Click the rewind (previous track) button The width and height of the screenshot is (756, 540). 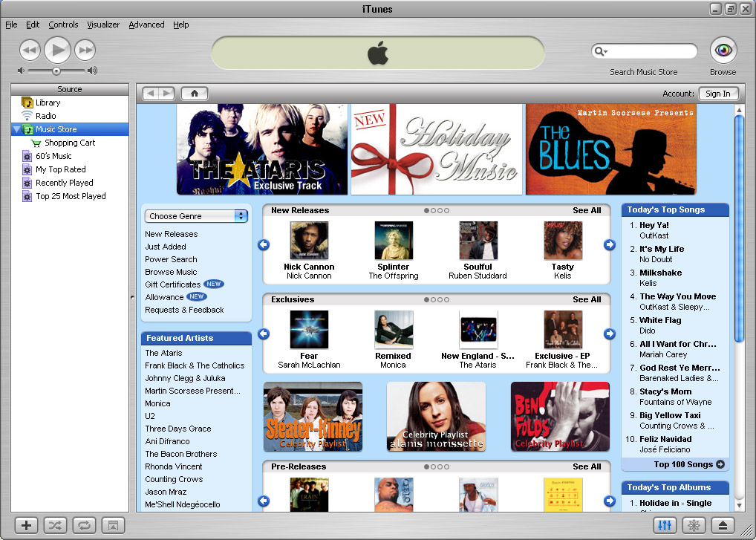tap(30, 51)
